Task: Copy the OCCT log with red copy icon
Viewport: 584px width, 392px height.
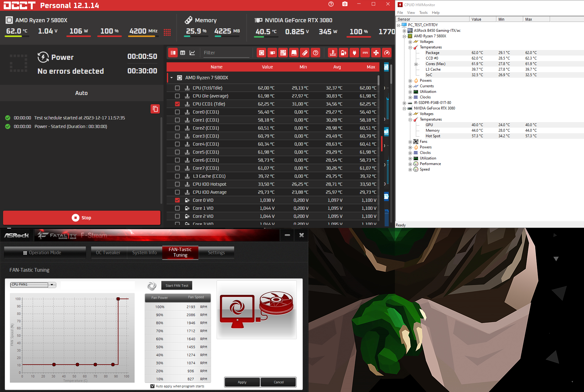Action: click(155, 109)
